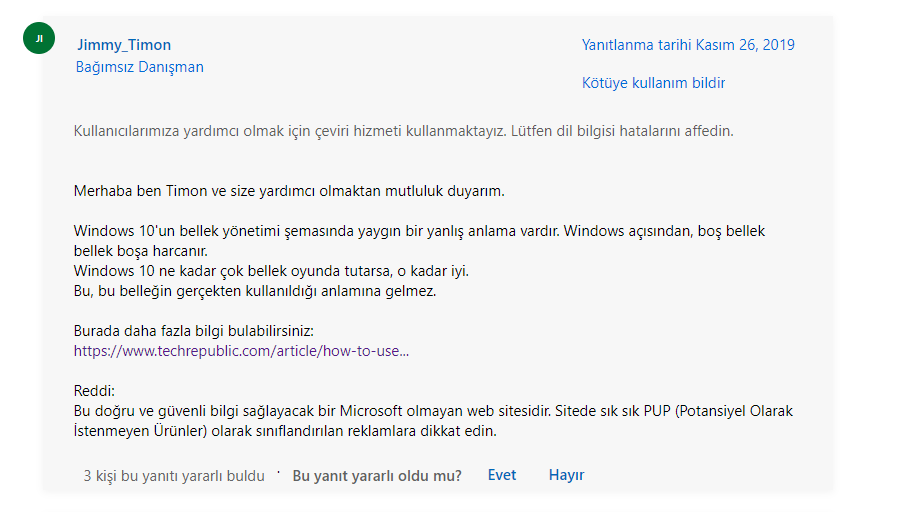The width and height of the screenshot is (908, 512).
Task: Select Kötüye kullanım bildir
Action: coord(653,83)
